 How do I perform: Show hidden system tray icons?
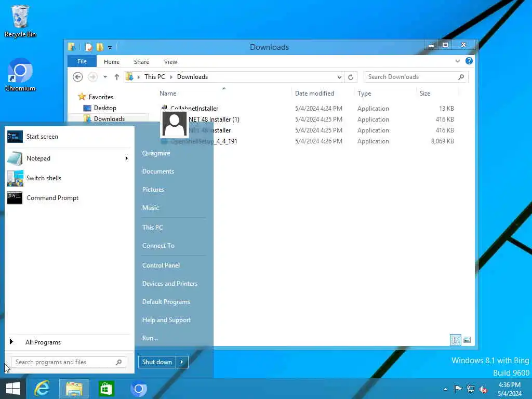(x=445, y=389)
